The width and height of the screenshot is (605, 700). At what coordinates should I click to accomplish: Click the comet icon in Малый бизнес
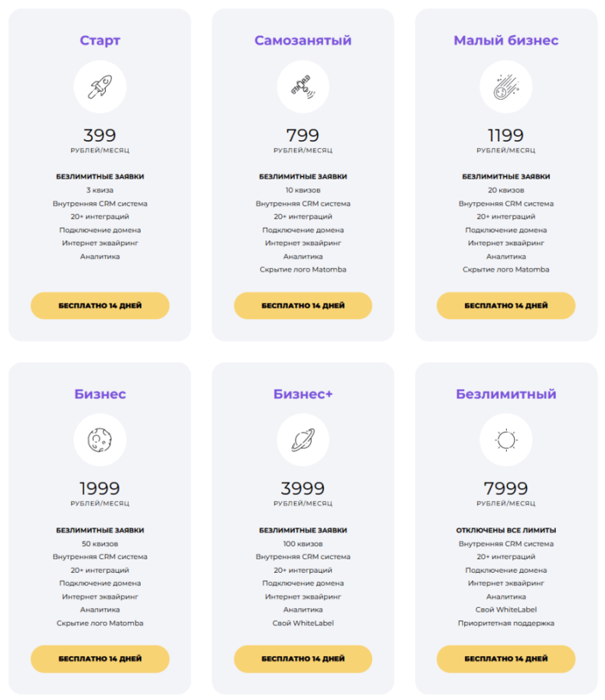pos(506,86)
